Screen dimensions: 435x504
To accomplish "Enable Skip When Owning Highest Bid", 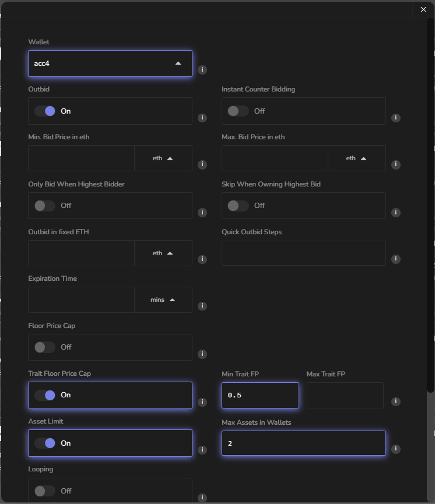I will tap(238, 205).
